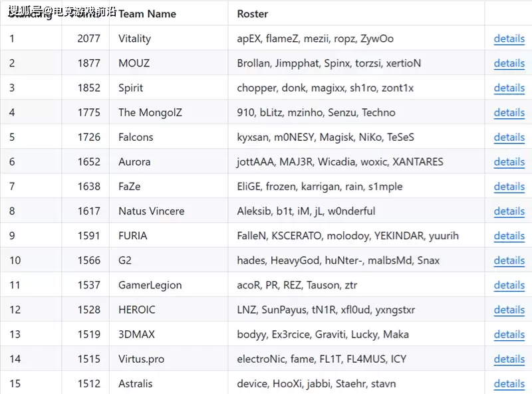Open Virtus.pro details link
This screenshot has width=532, height=394.
[509, 359]
